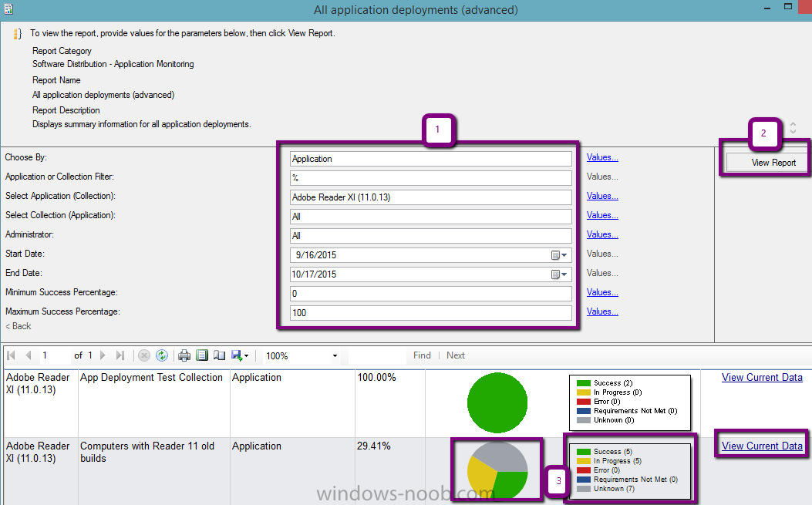812x505 pixels.
Task: Click yellow In Progress (5) legend swatch
Action: tap(584, 461)
